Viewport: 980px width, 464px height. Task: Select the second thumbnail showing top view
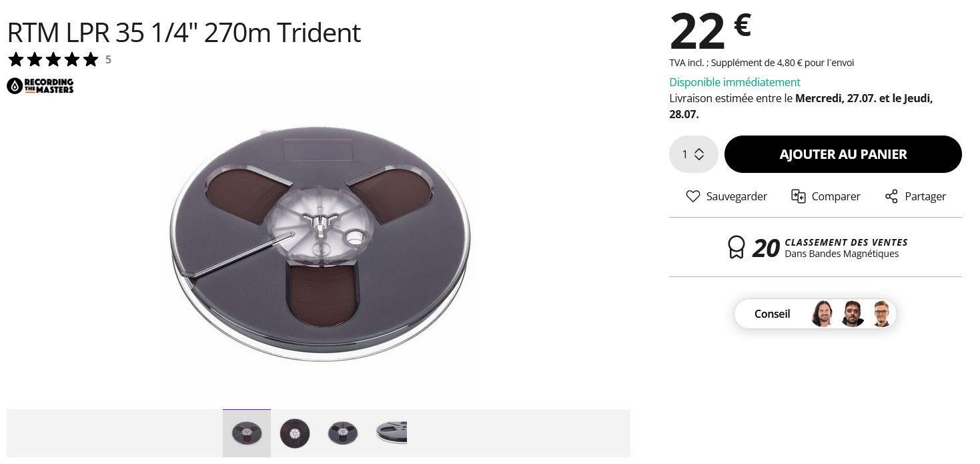(295, 433)
